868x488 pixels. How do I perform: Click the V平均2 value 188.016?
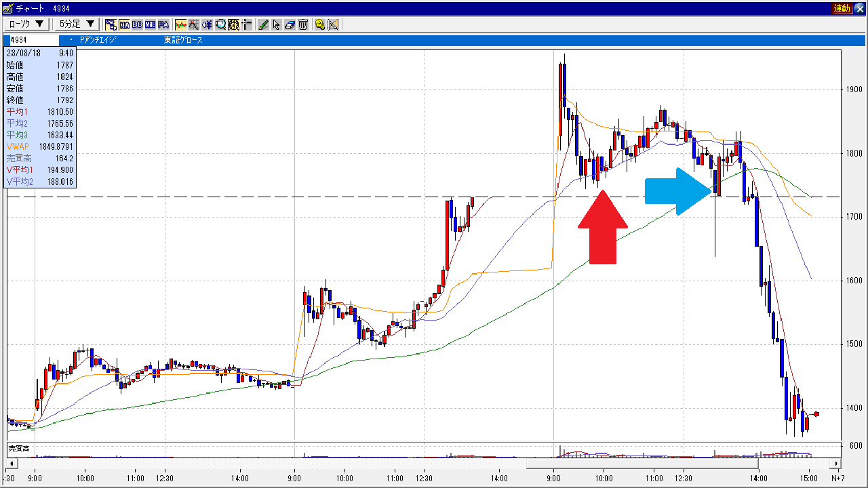pyautogui.click(x=60, y=182)
